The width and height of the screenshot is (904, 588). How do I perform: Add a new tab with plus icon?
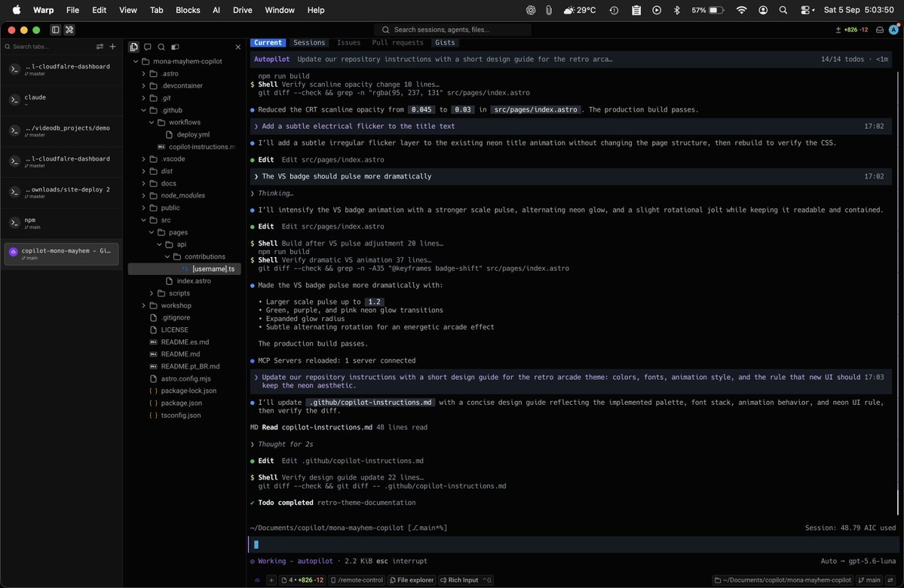click(112, 47)
